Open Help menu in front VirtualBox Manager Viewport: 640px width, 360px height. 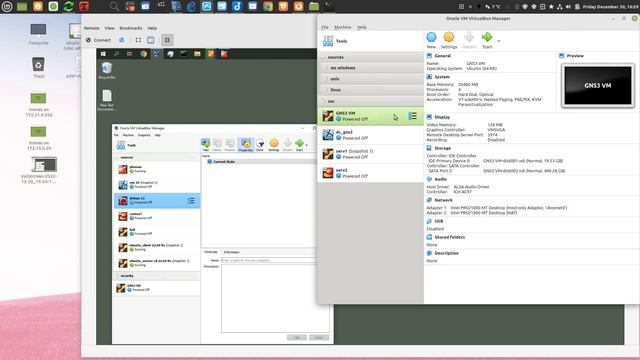(x=362, y=27)
